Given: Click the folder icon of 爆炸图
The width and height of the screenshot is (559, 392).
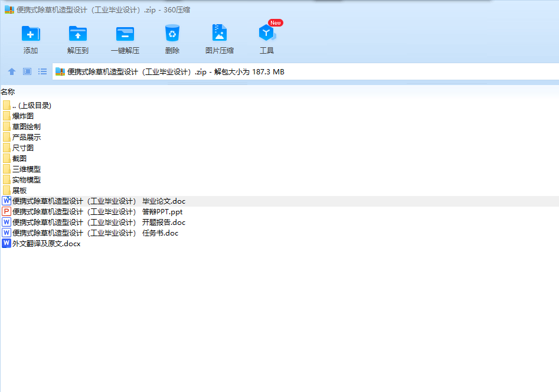Looking at the screenshot, I should pyautogui.click(x=6, y=116).
